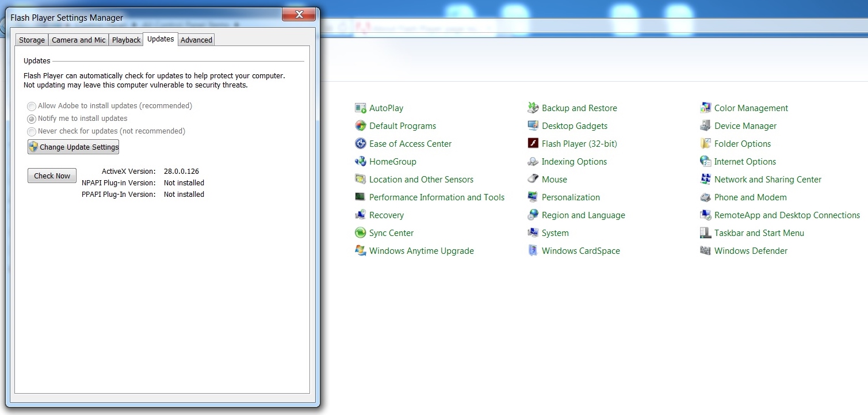Switch to the Advanced tab
This screenshot has width=868, height=415.
197,40
